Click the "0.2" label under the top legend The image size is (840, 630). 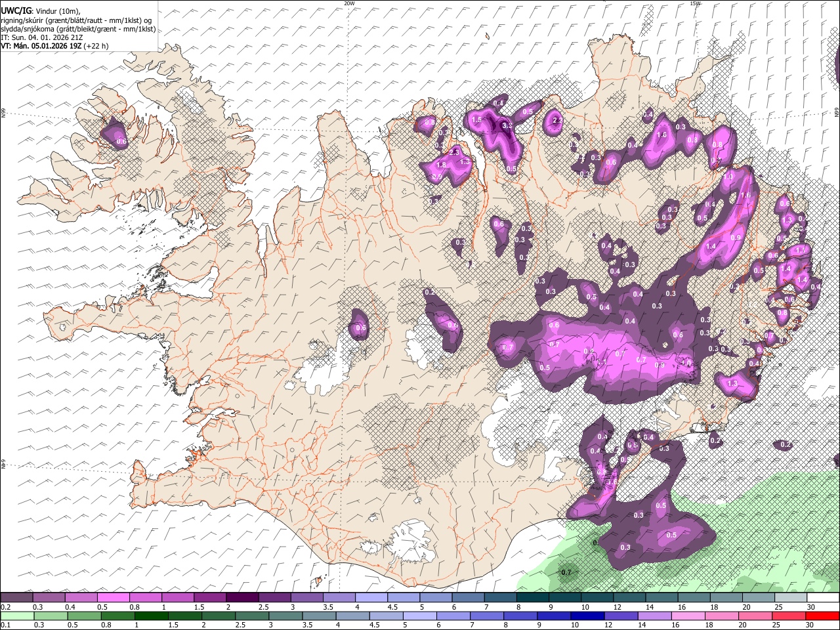6,607
